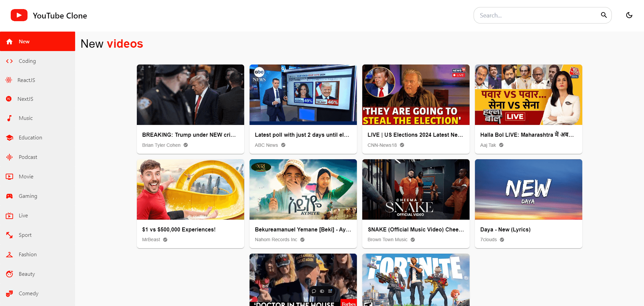
Task: Open MrBeast water slide thumbnail
Action: (x=191, y=189)
